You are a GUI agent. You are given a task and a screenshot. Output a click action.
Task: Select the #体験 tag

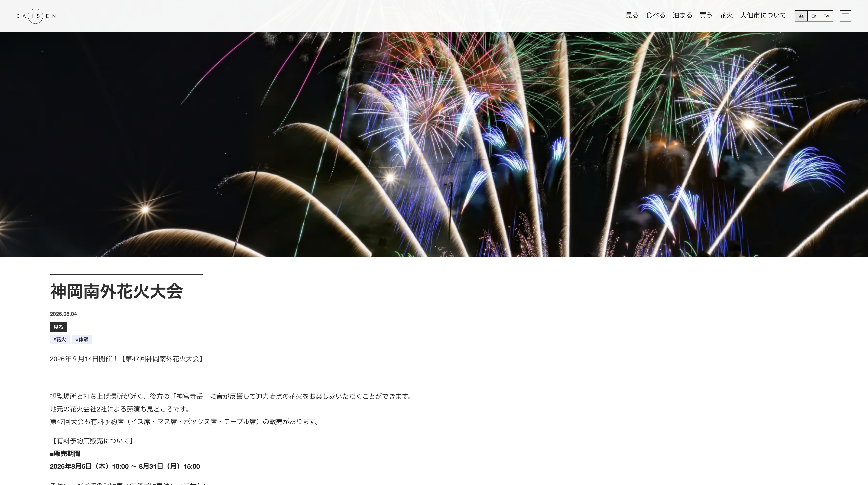tap(82, 339)
